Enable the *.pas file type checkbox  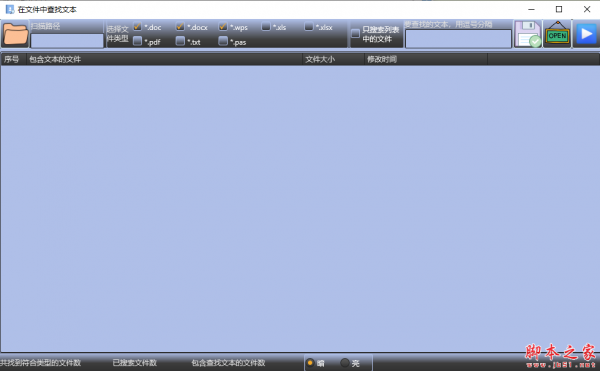click(x=223, y=41)
